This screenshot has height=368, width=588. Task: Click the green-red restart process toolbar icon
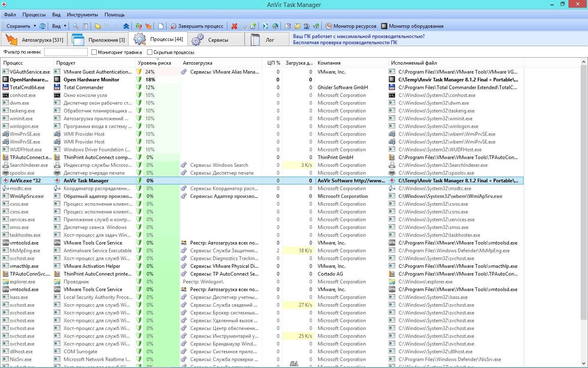[139, 26]
